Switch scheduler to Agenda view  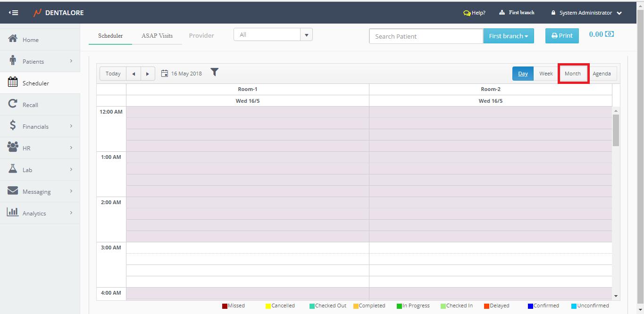tap(602, 74)
